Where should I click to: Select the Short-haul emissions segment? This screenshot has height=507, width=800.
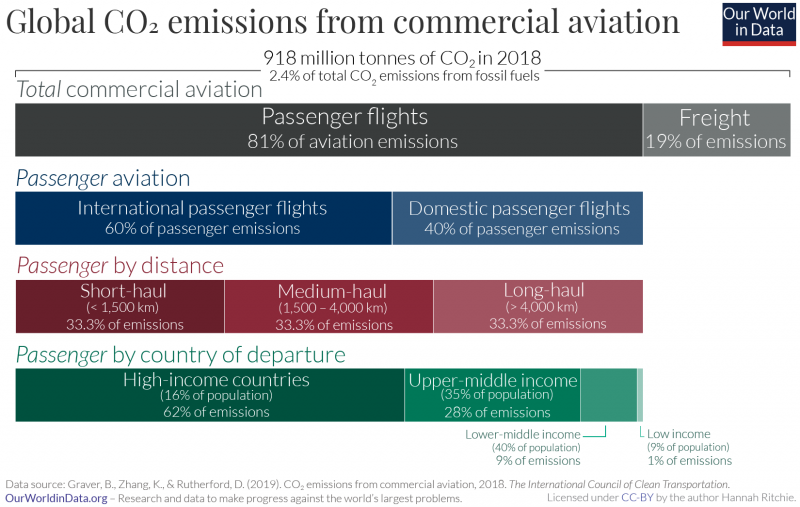click(x=119, y=307)
